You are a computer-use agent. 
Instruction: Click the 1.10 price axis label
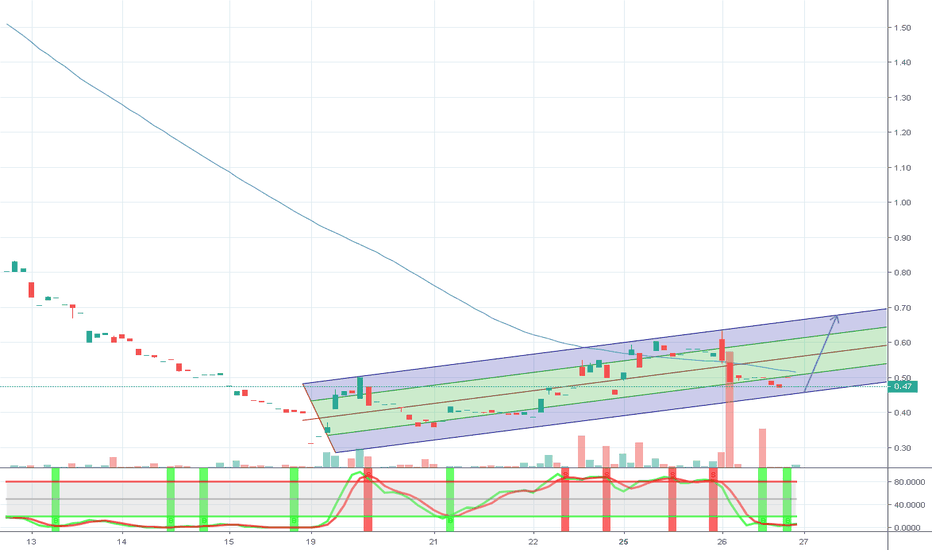click(902, 168)
